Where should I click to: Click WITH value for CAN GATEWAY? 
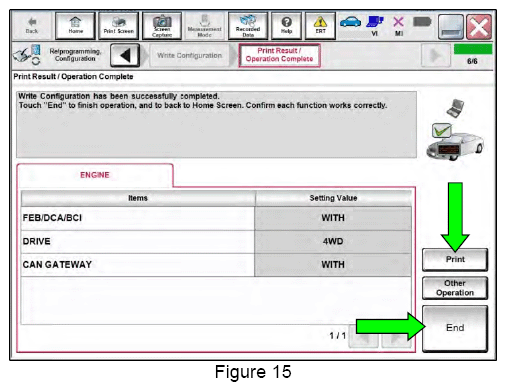[x=333, y=265]
